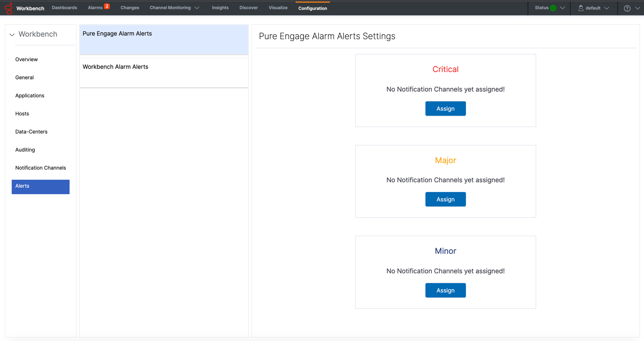Open Notification Channels in the sidebar

pyautogui.click(x=41, y=168)
